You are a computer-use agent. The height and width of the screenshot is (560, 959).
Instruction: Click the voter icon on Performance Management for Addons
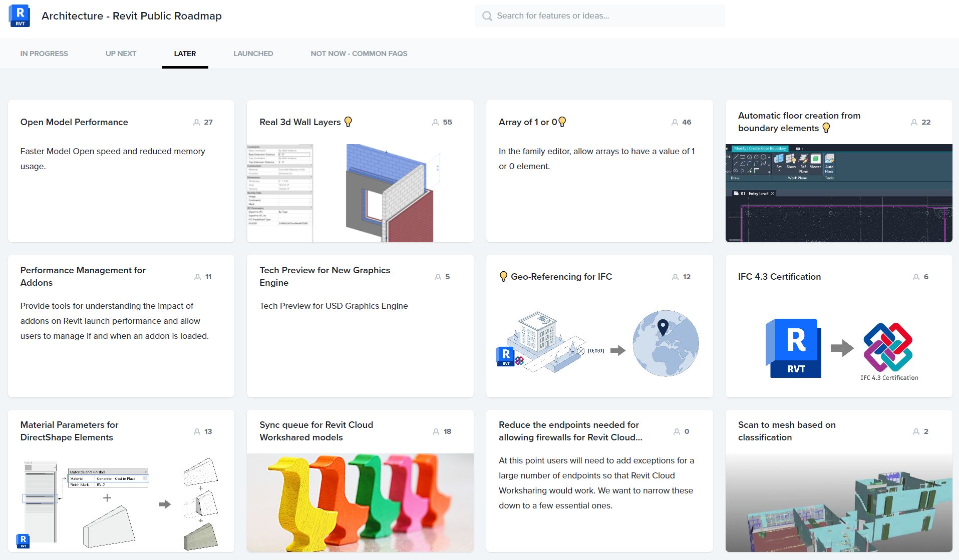(196, 277)
